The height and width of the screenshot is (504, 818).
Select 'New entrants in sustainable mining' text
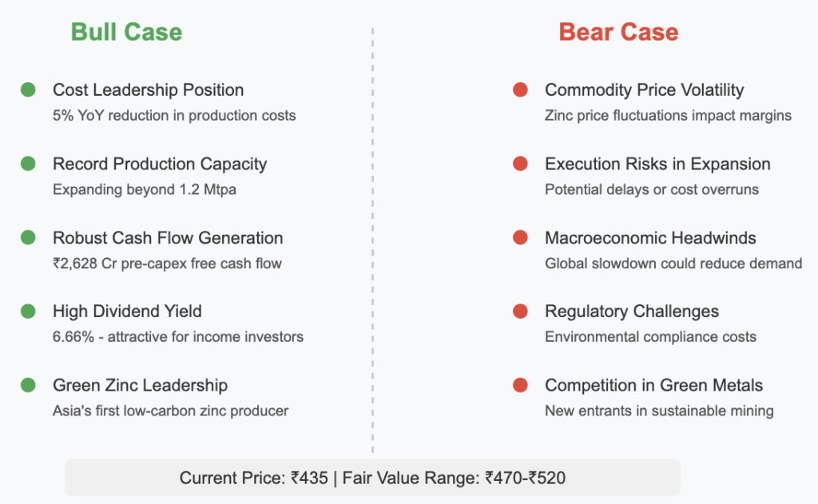coord(659,411)
